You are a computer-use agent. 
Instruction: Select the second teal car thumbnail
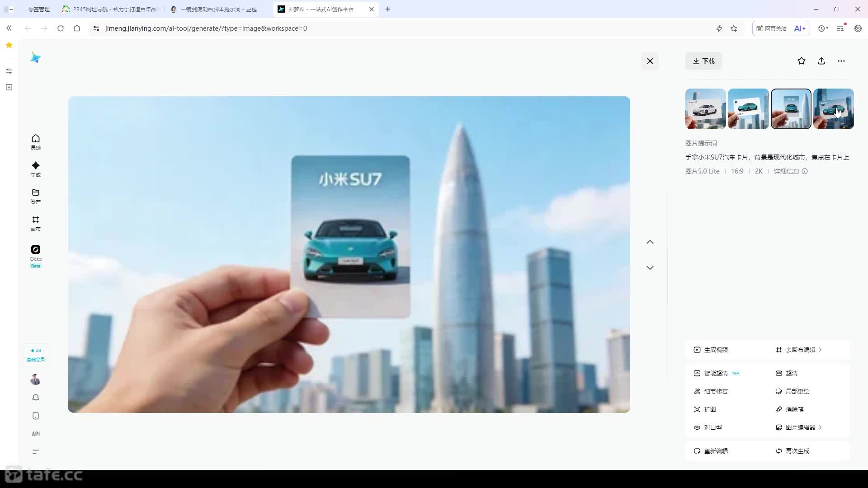point(748,109)
